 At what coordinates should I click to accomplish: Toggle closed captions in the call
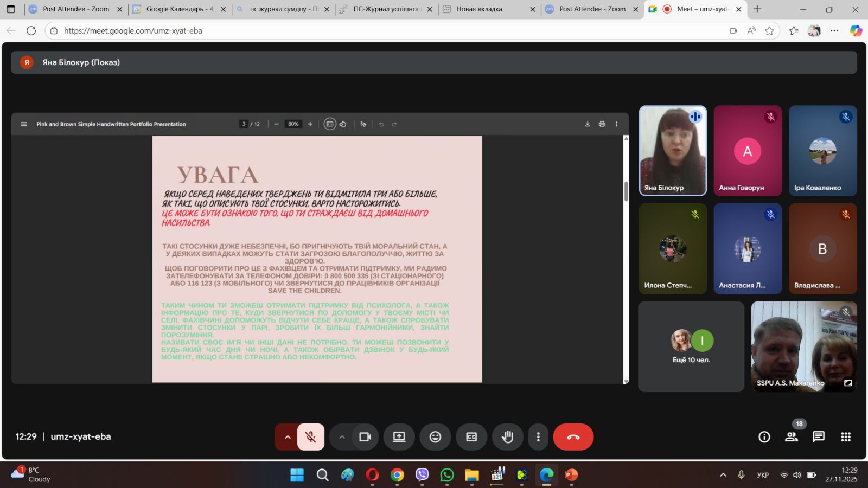(471, 437)
